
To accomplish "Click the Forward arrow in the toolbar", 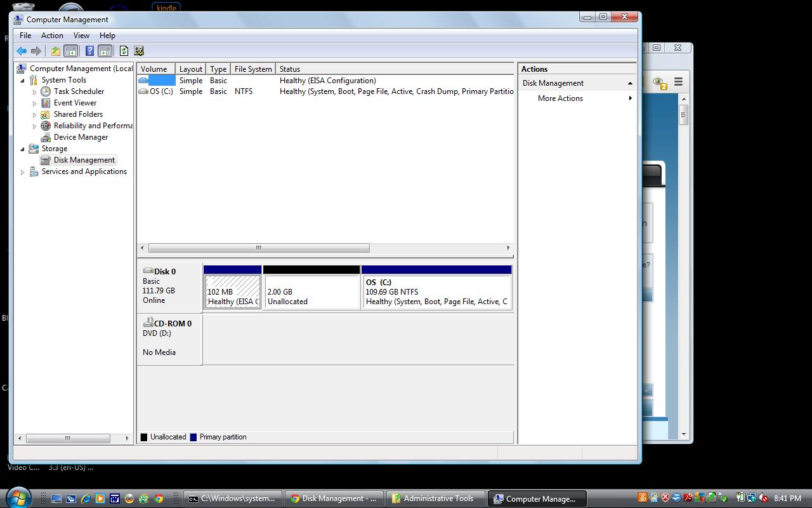I will (36, 51).
